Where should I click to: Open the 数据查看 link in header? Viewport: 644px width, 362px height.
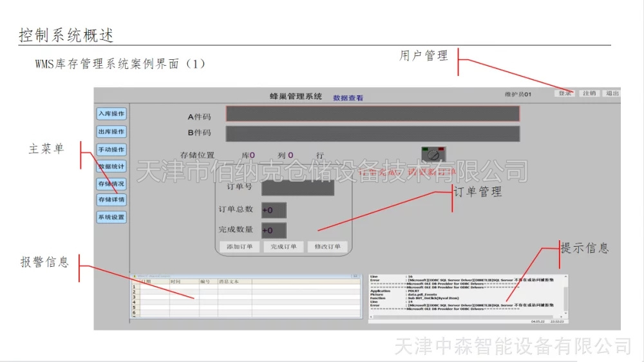tap(348, 98)
